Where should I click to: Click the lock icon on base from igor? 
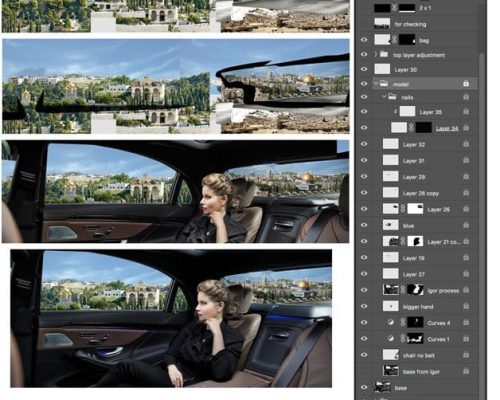(466, 371)
